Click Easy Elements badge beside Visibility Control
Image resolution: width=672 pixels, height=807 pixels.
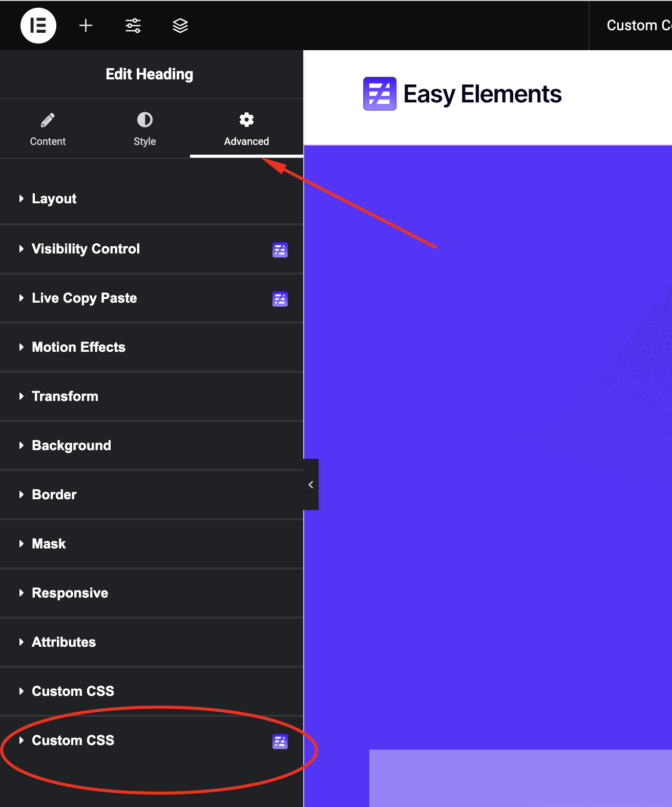[x=280, y=250]
